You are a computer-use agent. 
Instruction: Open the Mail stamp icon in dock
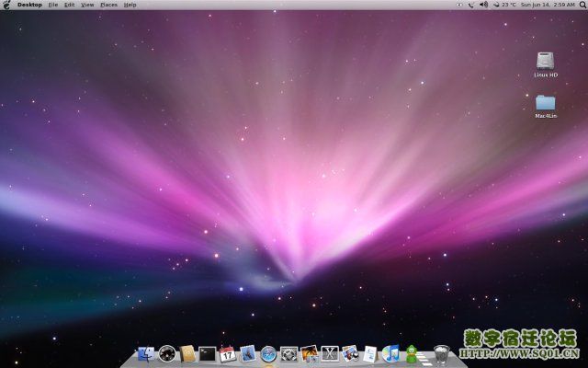(x=248, y=353)
